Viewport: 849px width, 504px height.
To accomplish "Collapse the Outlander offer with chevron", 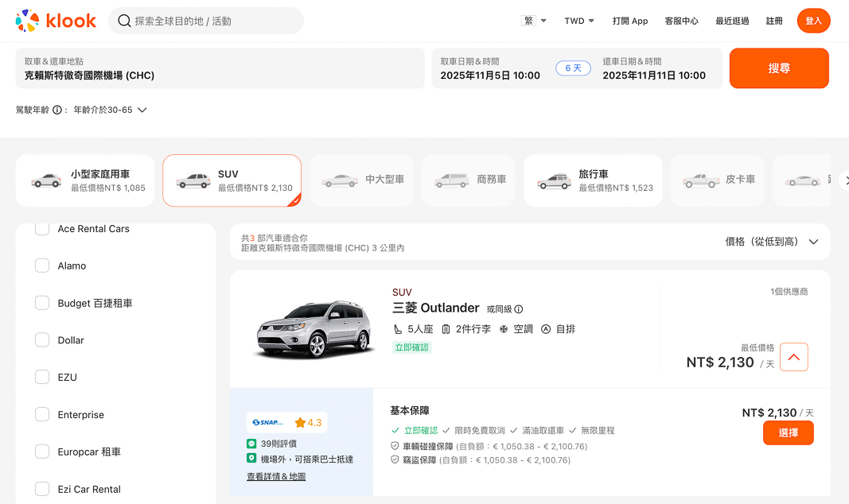I will point(794,357).
